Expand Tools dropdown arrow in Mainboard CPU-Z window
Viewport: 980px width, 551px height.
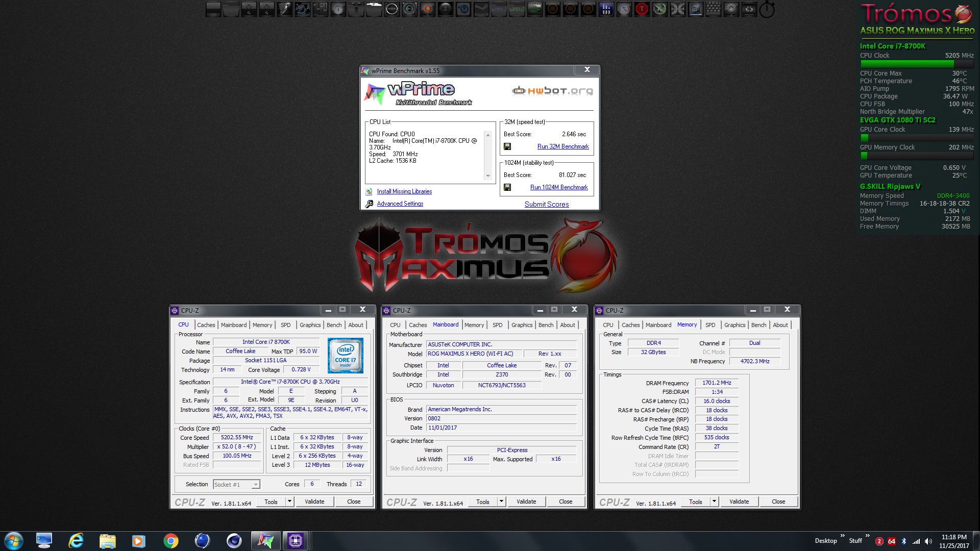tap(501, 502)
